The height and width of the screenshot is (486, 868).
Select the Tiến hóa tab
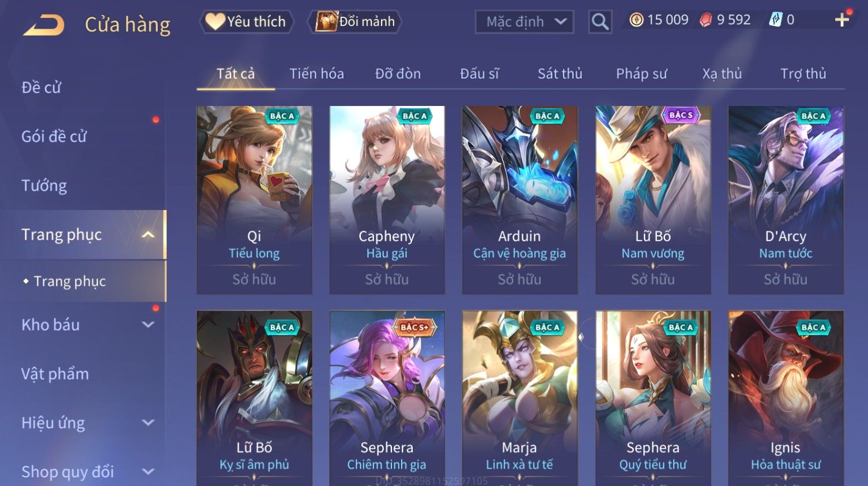point(316,74)
